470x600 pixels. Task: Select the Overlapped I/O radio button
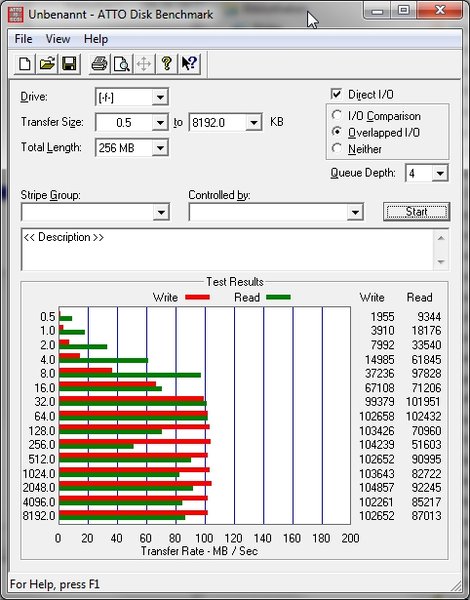[337, 132]
